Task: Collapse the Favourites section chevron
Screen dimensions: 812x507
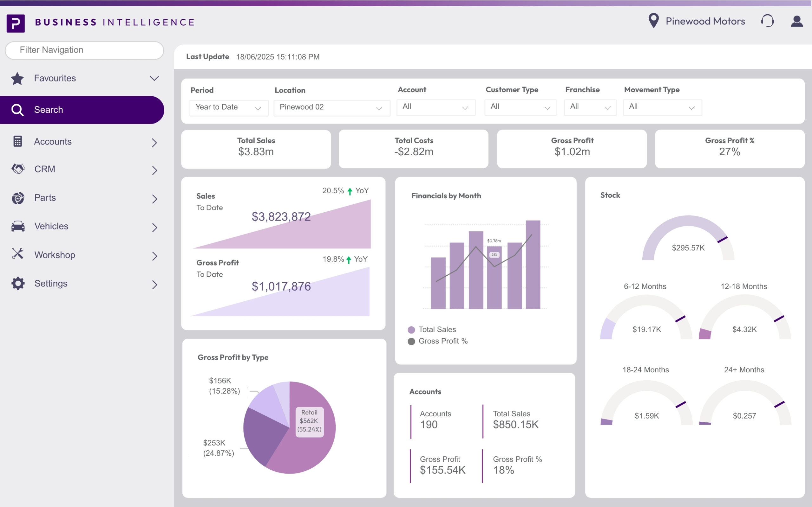Action: (154, 79)
